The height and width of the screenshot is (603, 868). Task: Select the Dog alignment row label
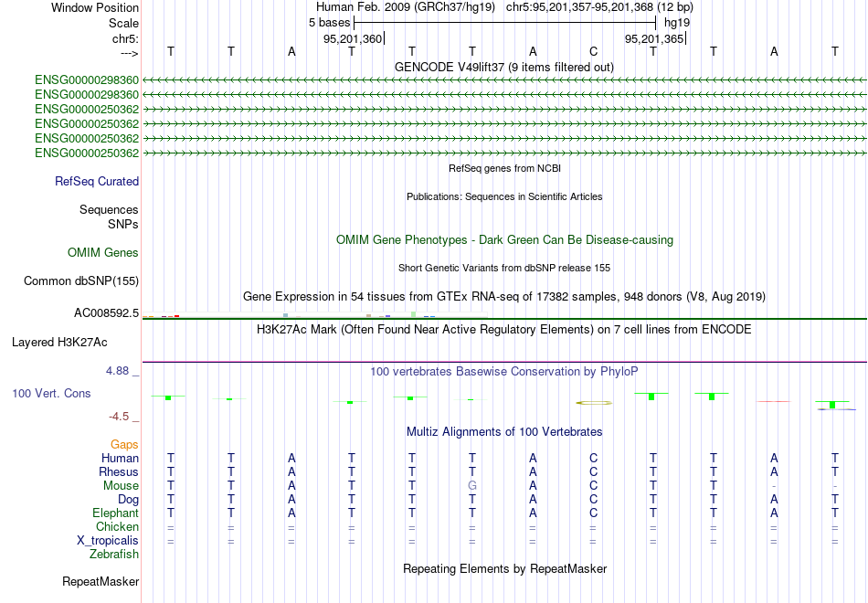point(129,500)
